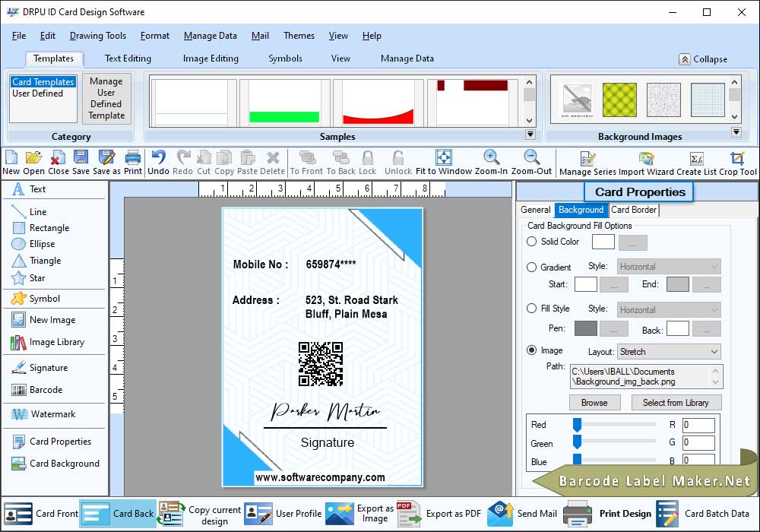Screen dimensions: 760x532
Task: Choose the Line tool
Action: point(29,212)
